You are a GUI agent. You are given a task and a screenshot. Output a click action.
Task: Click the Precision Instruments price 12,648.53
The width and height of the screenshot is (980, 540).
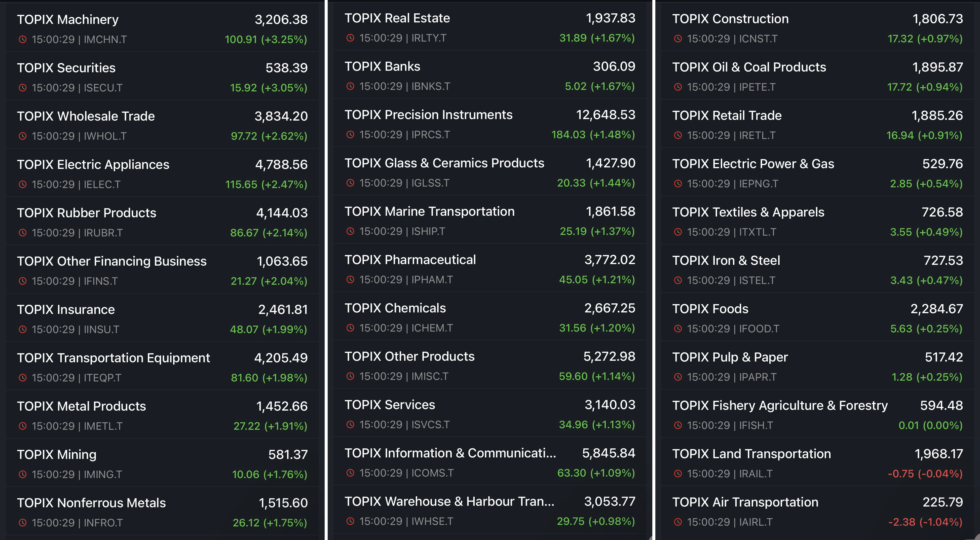click(606, 115)
